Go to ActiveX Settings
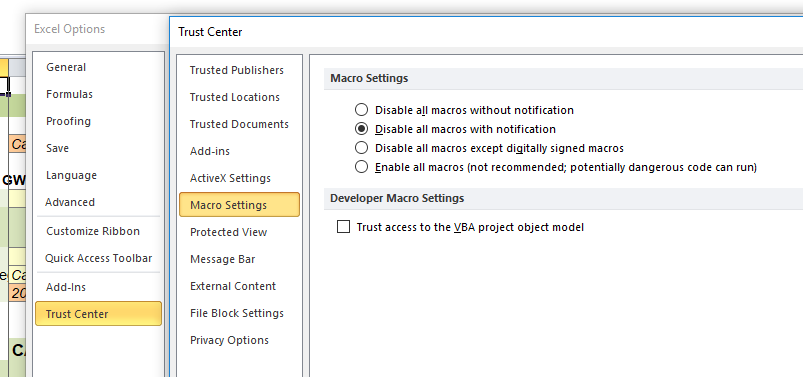The image size is (803, 377). [230, 178]
